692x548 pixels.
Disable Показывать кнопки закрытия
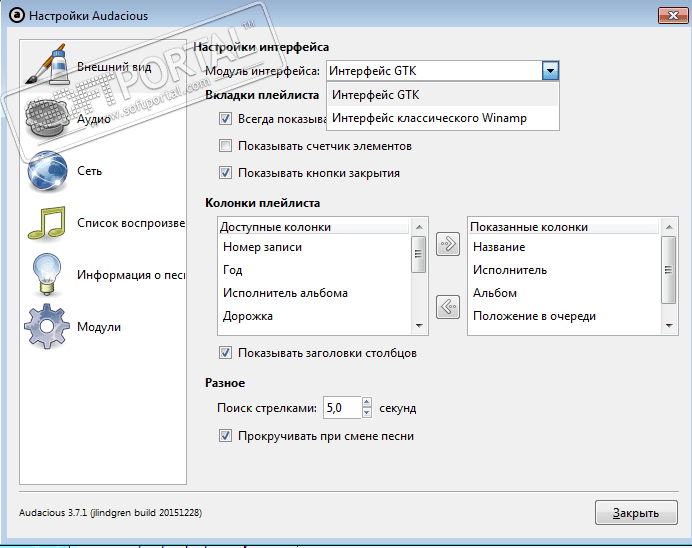tap(225, 173)
